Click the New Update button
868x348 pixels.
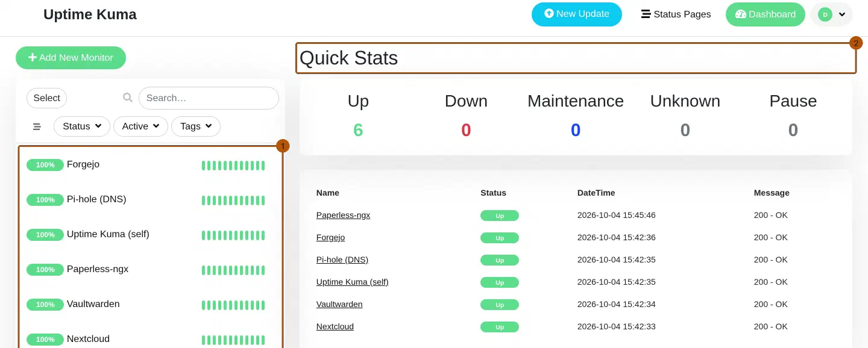[576, 14]
